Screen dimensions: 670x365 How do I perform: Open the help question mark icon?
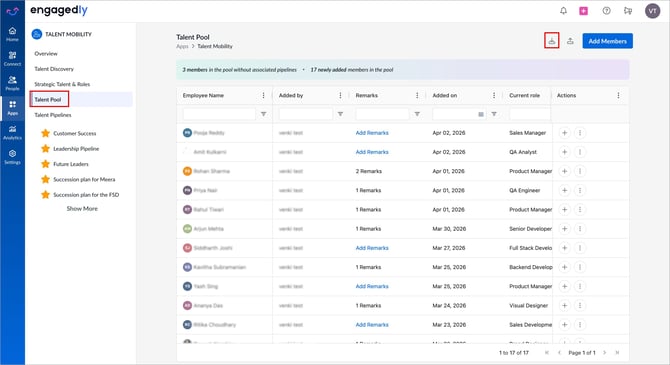tap(606, 11)
